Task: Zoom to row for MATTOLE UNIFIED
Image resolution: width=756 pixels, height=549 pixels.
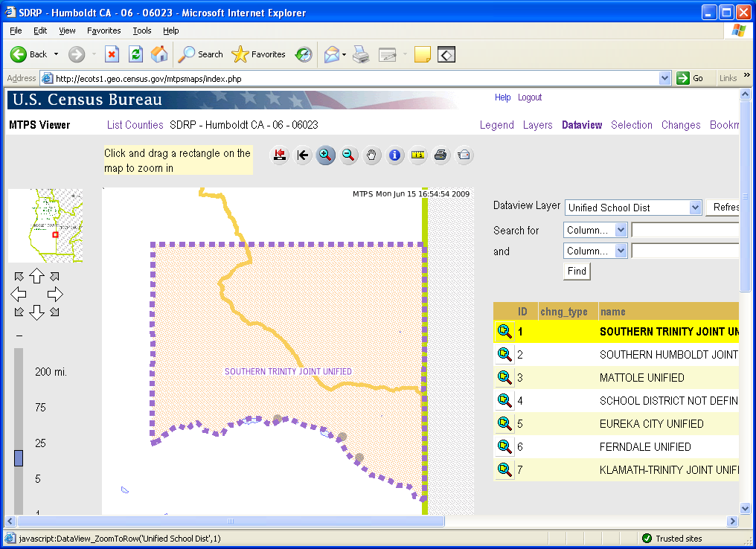Action: [504, 378]
